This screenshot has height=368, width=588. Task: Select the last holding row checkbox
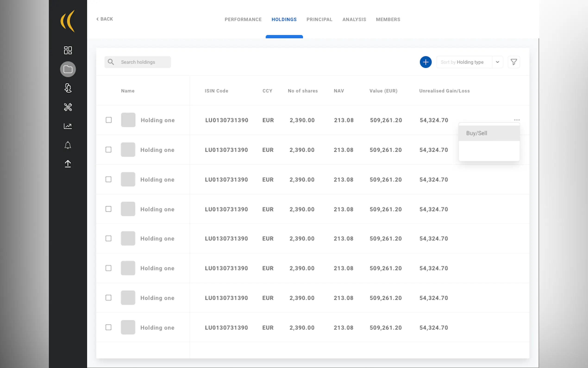coord(108,327)
